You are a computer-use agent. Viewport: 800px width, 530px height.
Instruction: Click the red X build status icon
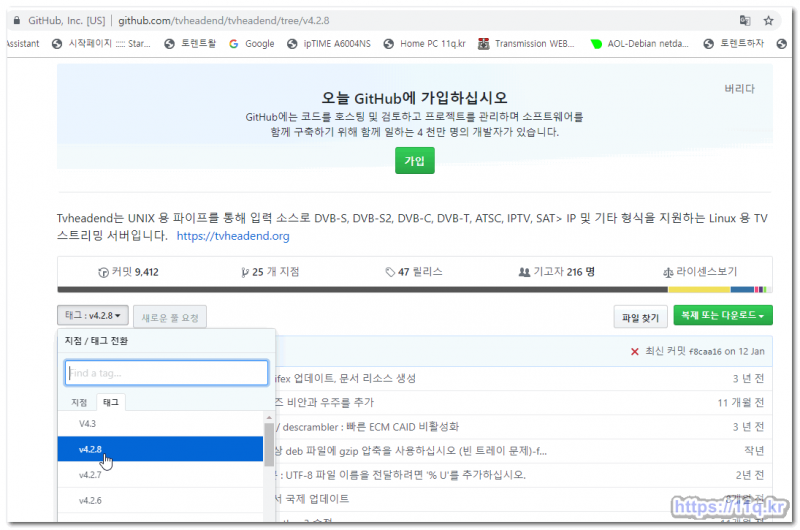(x=635, y=351)
